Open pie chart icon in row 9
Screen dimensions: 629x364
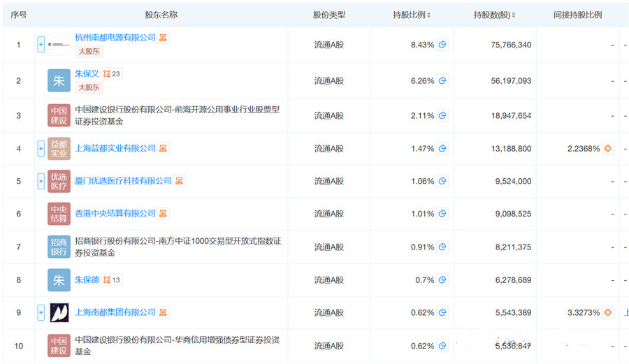[x=442, y=312]
